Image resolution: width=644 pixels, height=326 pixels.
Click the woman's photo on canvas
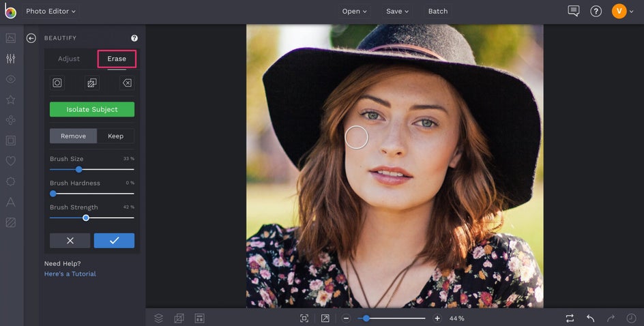pos(395,166)
